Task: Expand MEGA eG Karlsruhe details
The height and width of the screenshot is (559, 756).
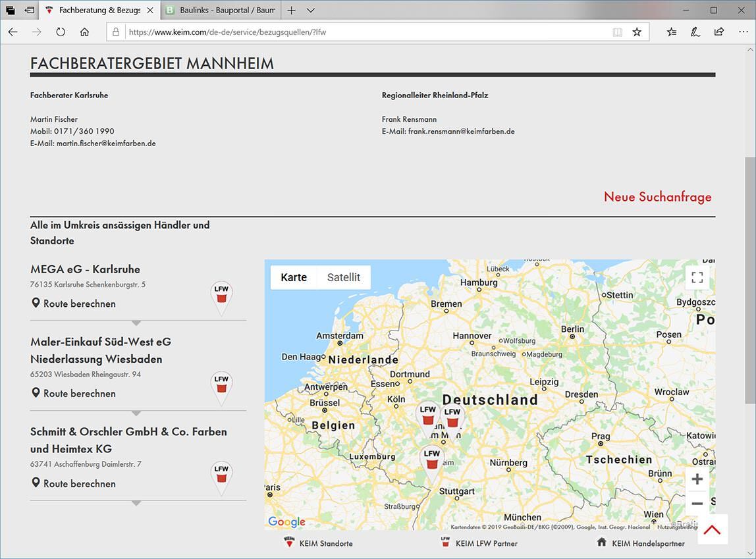Action: [x=136, y=323]
